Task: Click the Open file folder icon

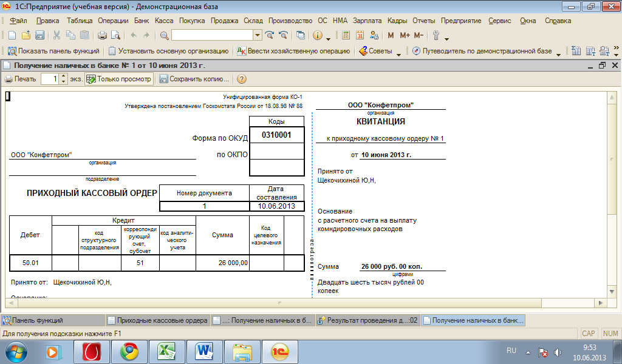Action: [26, 35]
